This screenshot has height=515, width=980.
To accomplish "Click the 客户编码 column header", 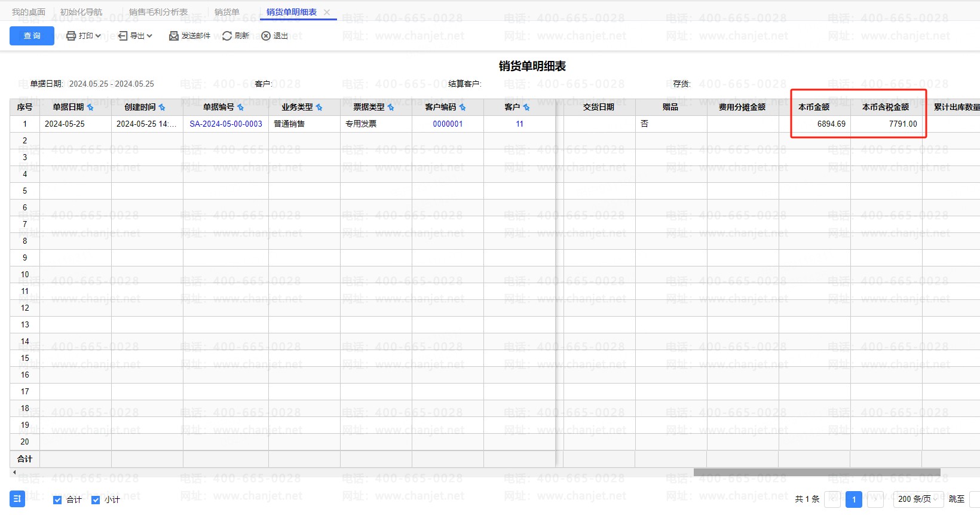I will point(440,107).
